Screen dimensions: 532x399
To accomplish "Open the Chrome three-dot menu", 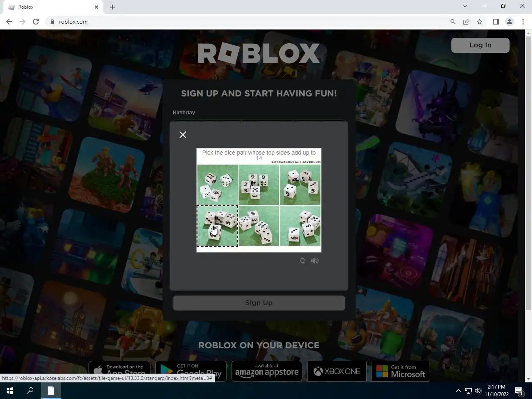I will 523,22.
